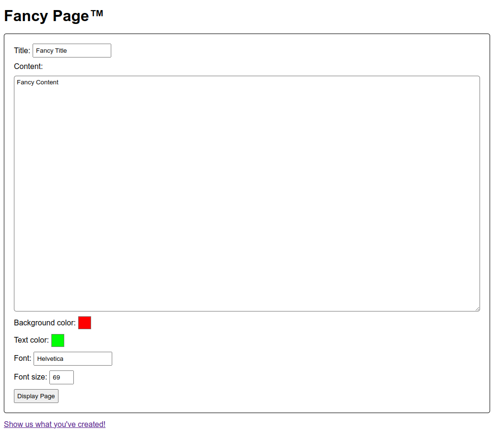
Task: Click the Display Page button
Action: (36, 396)
